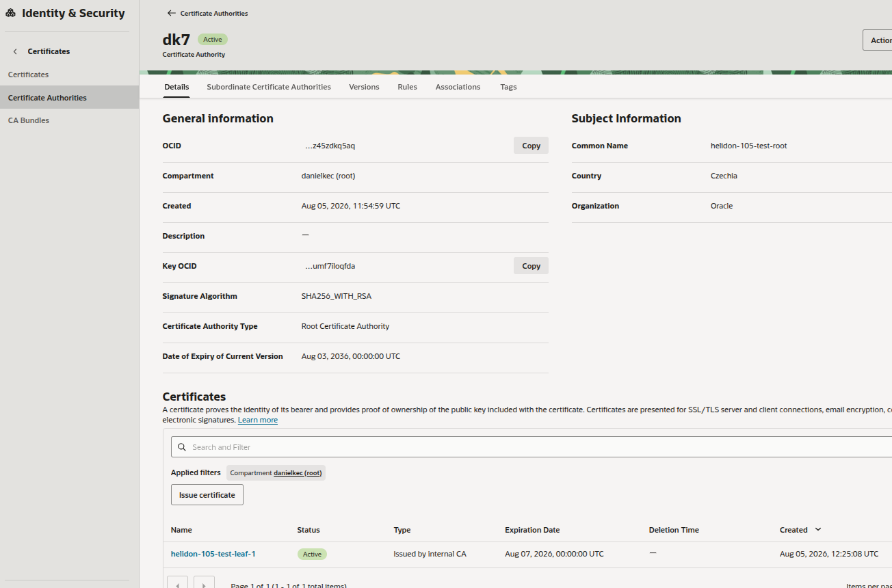Copy the Key OCID value
This screenshot has height=588, width=892.
point(531,266)
